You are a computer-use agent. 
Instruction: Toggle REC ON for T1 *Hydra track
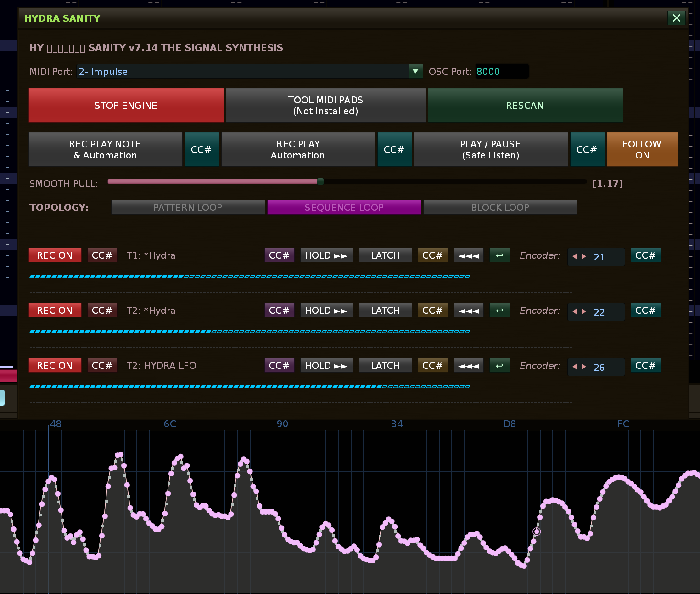[55, 255]
